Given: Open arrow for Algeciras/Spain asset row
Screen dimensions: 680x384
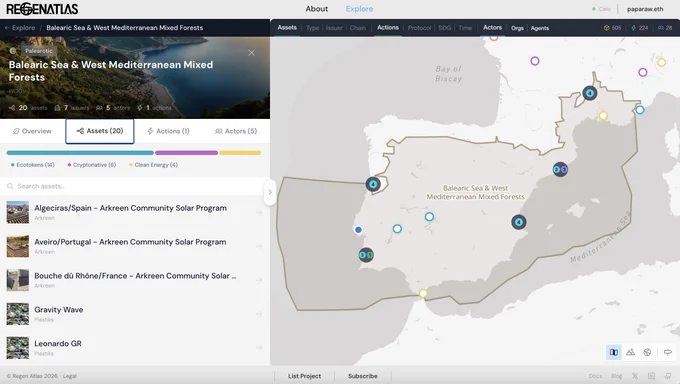Looking at the screenshot, I should (259, 212).
